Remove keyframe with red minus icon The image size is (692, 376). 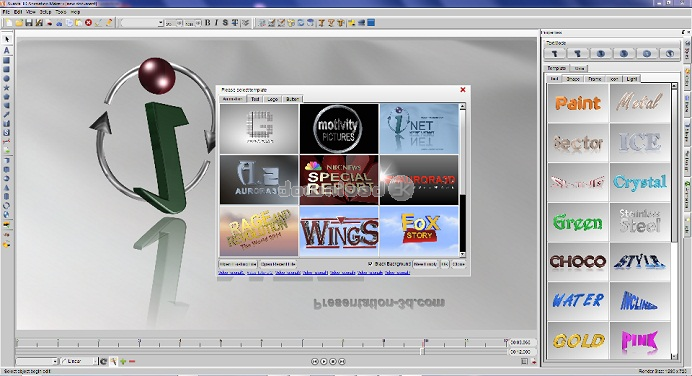[132, 361]
